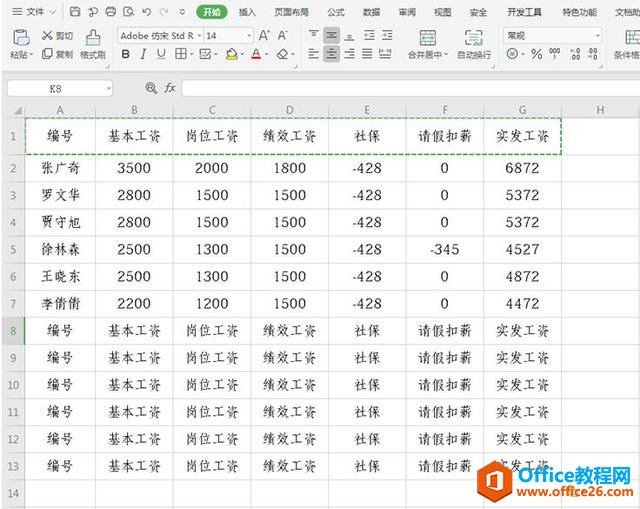Switch to the 开发工具 tab

[524, 12]
